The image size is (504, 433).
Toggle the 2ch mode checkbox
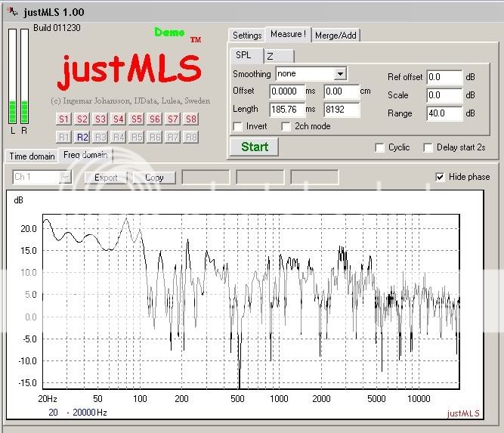pyautogui.click(x=286, y=126)
